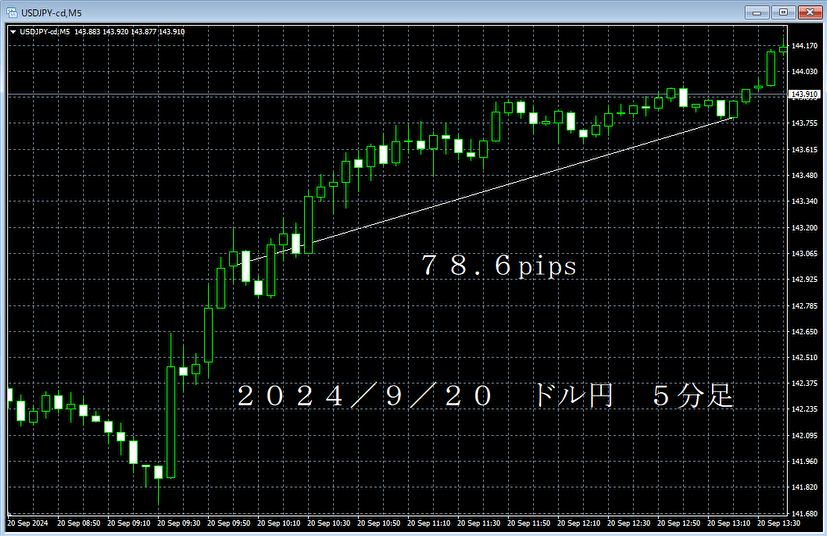Click the USDJPY-cd,M5 window title icon

(x=12, y=12)
